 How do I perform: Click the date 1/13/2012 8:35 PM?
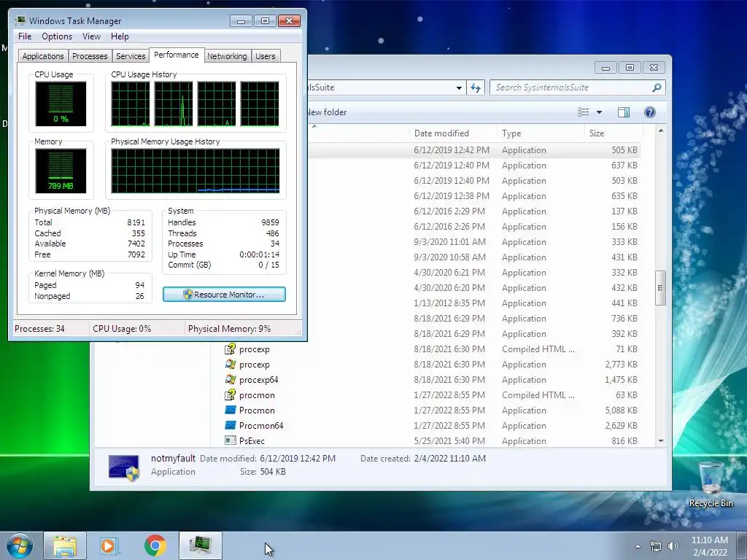click(x=449, y=303)
